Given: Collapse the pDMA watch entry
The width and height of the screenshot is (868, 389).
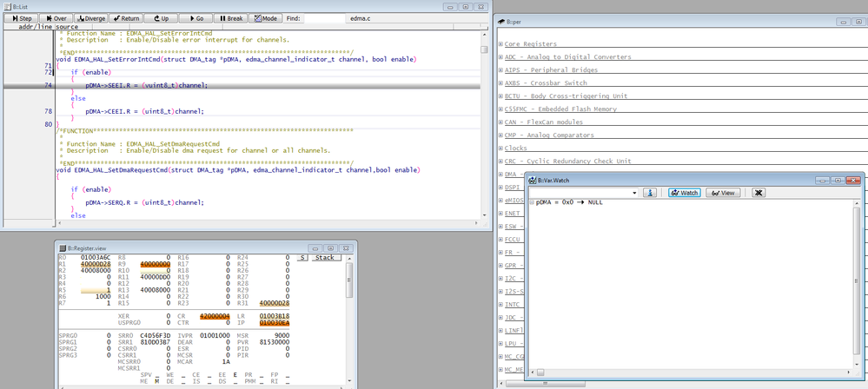Looking at the screenshot, I should pos(532,202).
